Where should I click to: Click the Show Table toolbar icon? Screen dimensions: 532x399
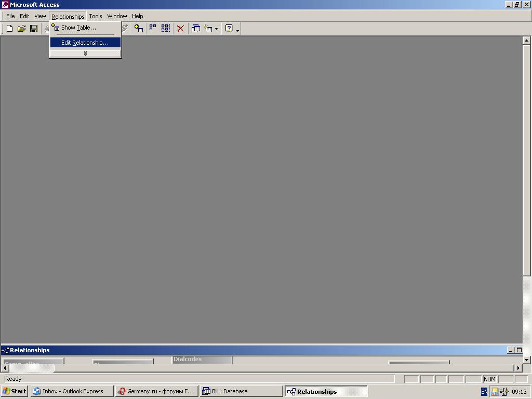pyautogui.click(x=139, y=29)
